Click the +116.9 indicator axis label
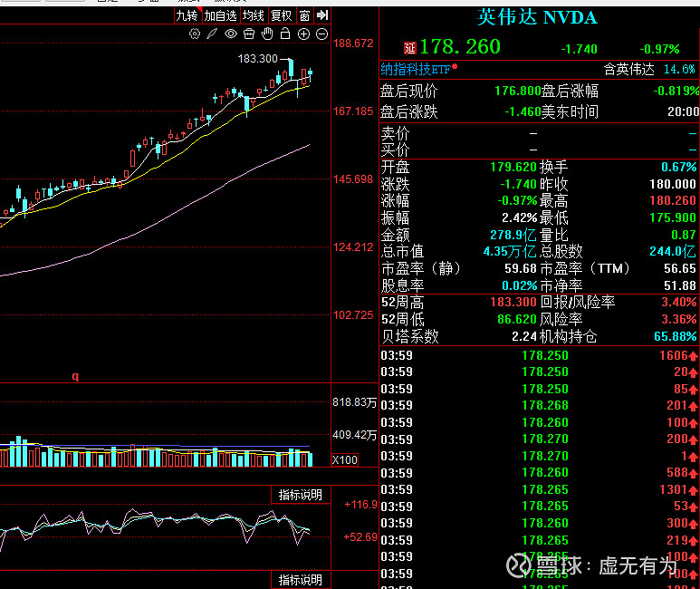The width and height of the screenshot is (700, 589). tap(360, 505)
